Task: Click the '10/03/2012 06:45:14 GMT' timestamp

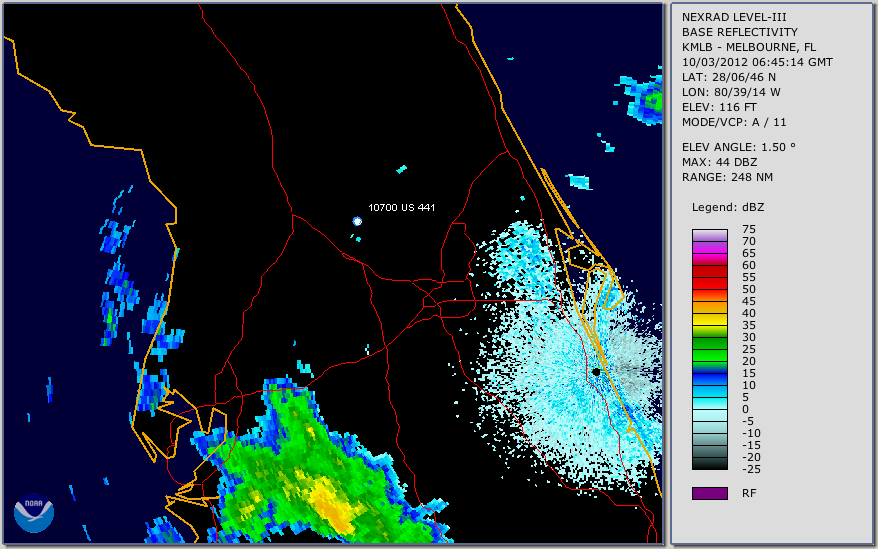Action: [757, 62]
